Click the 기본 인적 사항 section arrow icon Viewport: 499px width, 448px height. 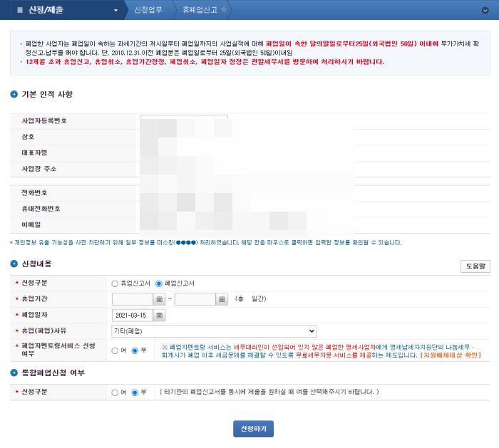(x=14, y=94)
